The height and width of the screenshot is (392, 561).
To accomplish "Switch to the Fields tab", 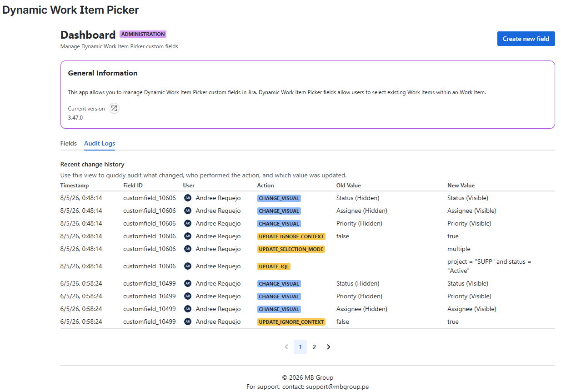I will 69,143.
